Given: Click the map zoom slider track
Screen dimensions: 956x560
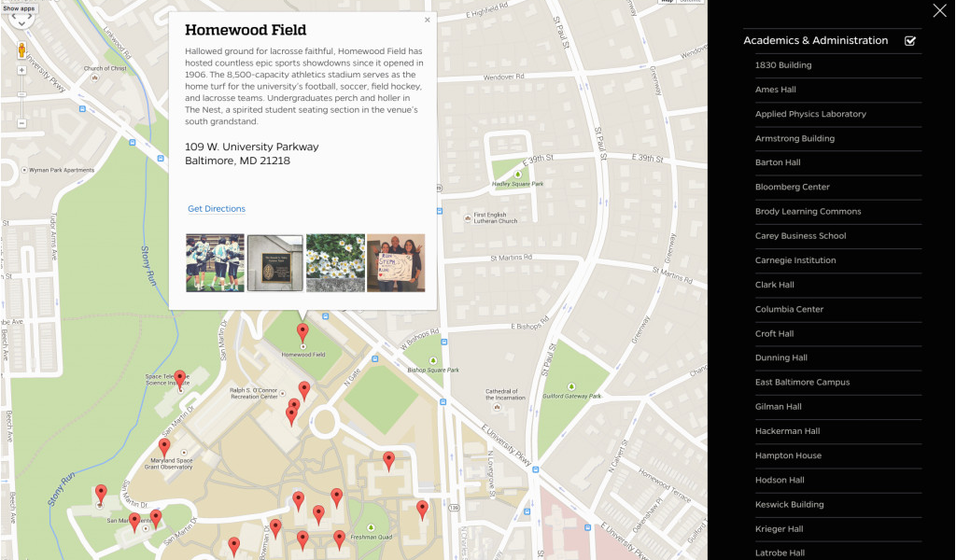Looking at the screenshot, I should pos(21,97).
